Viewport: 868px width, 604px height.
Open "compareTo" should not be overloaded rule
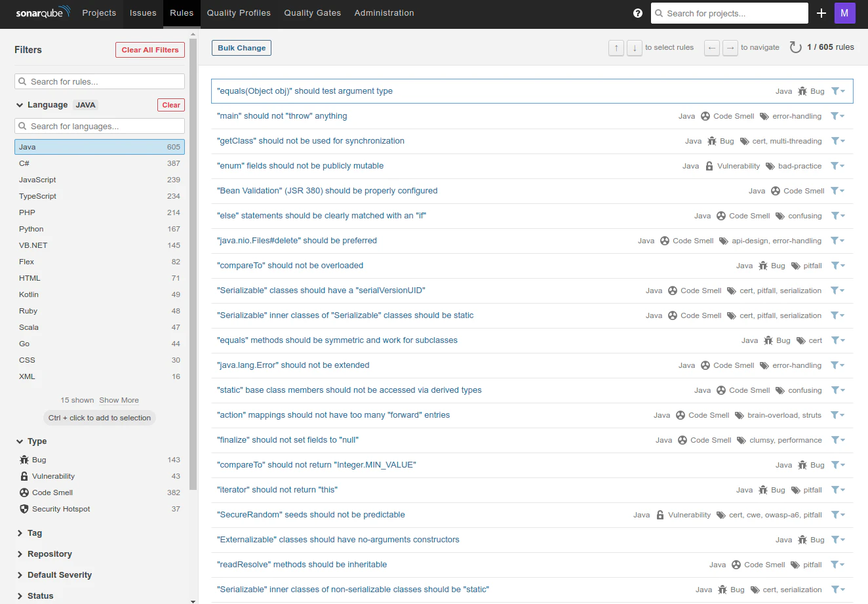(290, 266)
